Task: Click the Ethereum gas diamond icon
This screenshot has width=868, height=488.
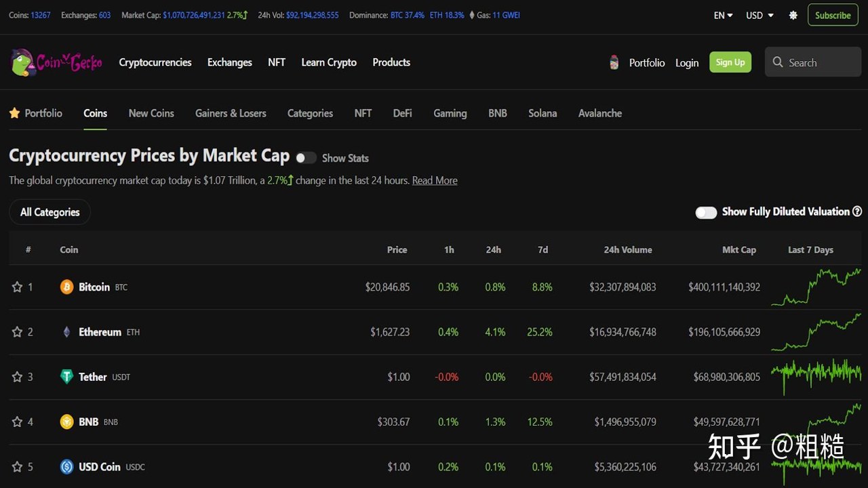Action: [x=472, y=15]
